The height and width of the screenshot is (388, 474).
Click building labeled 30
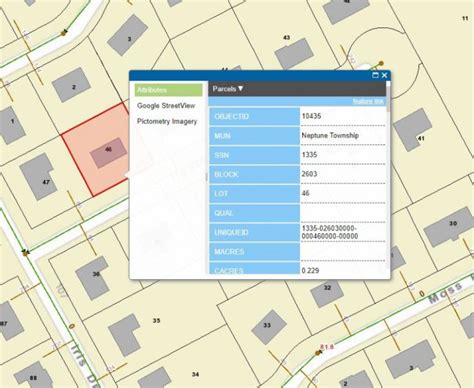[x=448, y=226]
